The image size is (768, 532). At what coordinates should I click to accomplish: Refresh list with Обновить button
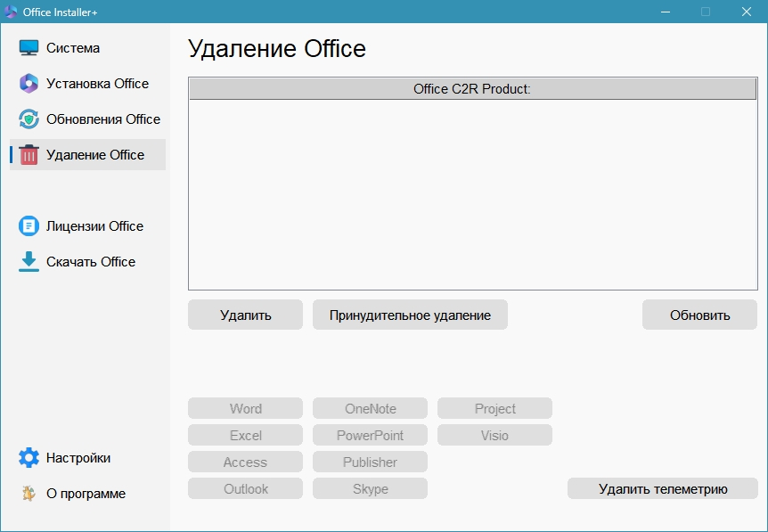point(699,315)
